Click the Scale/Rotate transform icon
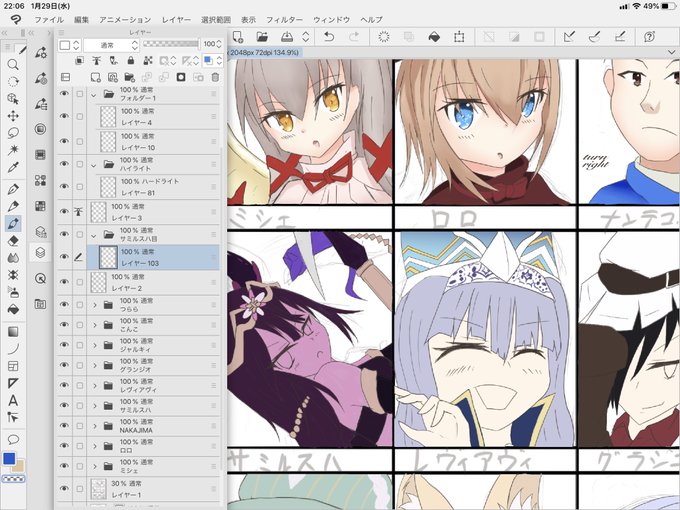The height and width of the screenshot is (510, 680). click(459, 37)
